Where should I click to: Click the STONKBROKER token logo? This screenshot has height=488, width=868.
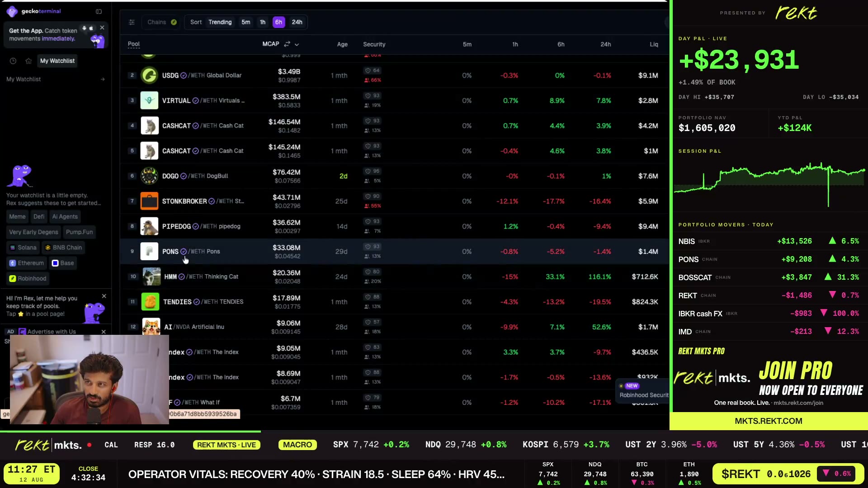coord(149,201)
